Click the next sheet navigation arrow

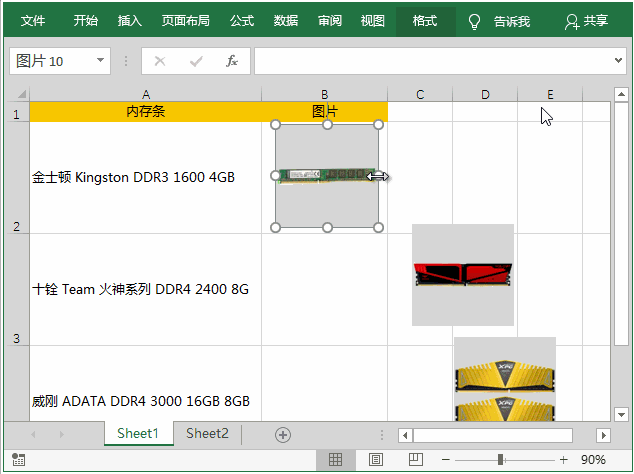61,435
